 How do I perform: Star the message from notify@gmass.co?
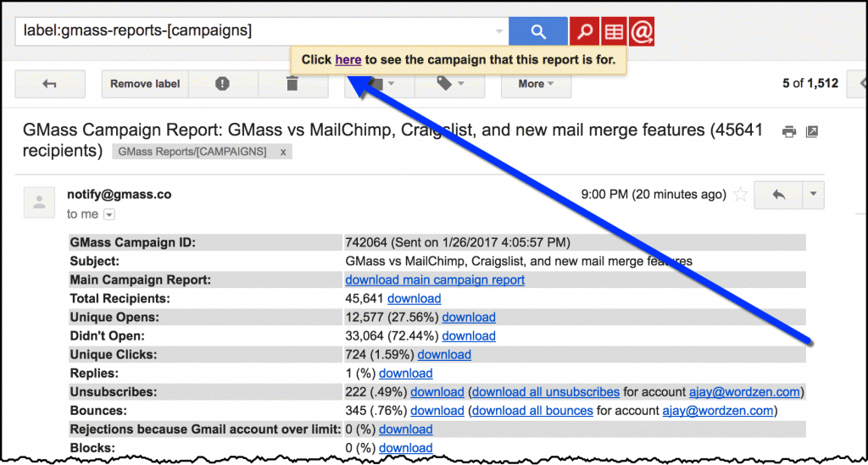pyautogui.click(x=741, y=195)
